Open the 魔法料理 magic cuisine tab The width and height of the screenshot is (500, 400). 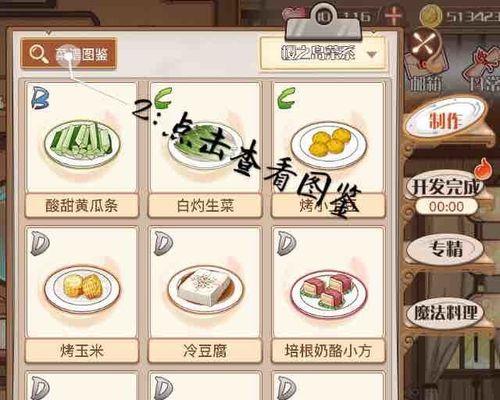[446, 313]
